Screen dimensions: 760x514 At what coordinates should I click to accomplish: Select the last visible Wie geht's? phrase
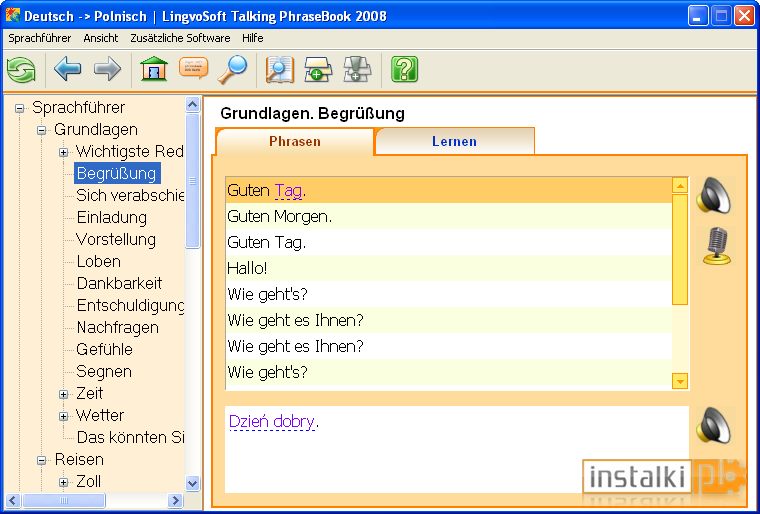449,372
